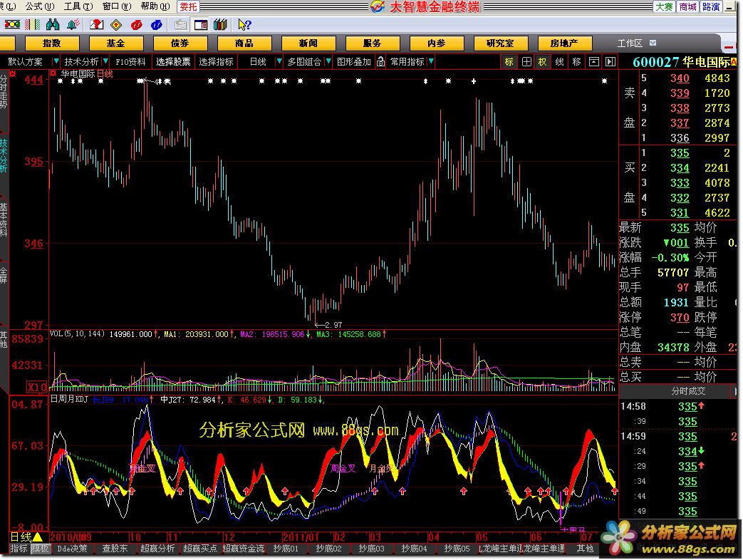Switch to the 其他 bottom tab
Viewport: 743px width, 560px height.
tap(585, 549)
